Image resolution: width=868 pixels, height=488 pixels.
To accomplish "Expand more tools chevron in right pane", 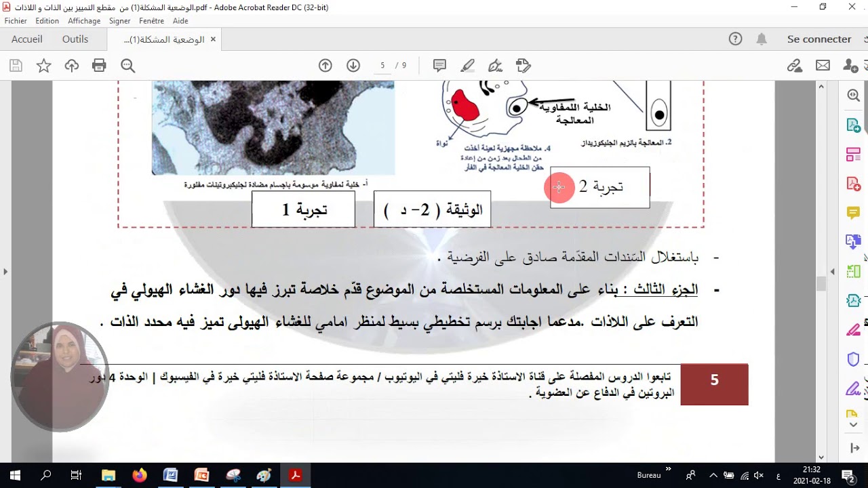I will 853,426.
